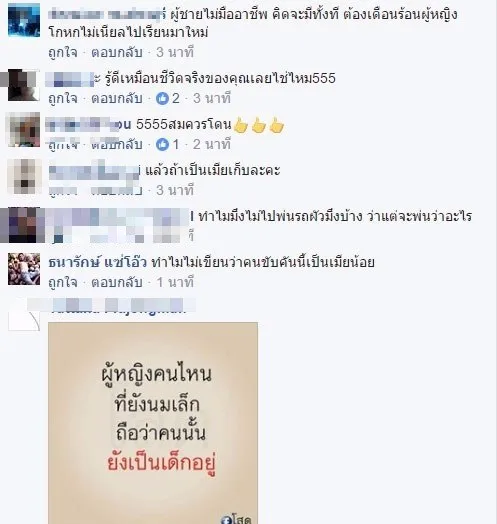Click the like icon showing 2 likes

162,98
